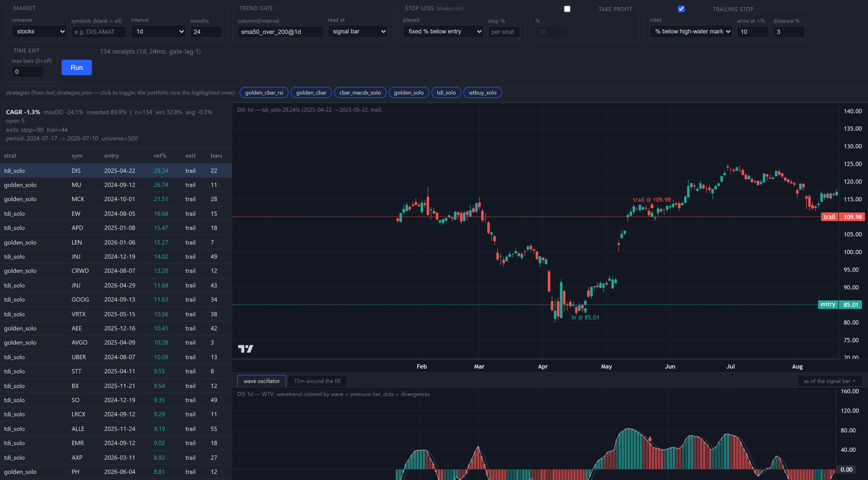
Task: Toggle the cbar_macdx_solo strategy
Action: [360, 92]
